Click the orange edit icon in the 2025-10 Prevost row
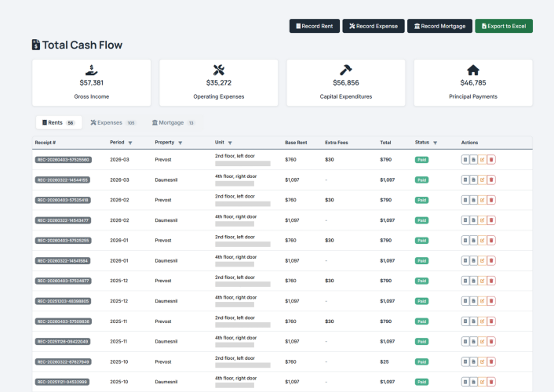The width and height of the screenshot is (554, 392). point(483,361)
